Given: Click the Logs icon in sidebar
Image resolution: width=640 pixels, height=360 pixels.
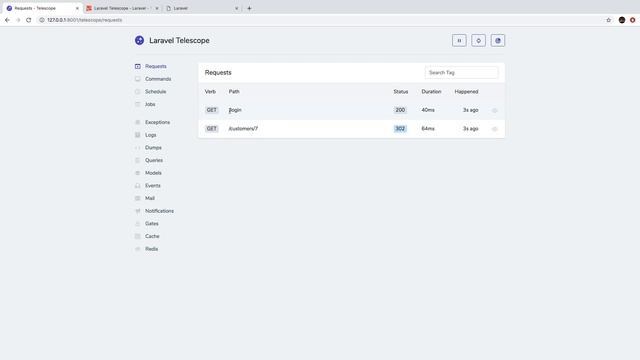Looking at the screenshot, I should 138,135.
